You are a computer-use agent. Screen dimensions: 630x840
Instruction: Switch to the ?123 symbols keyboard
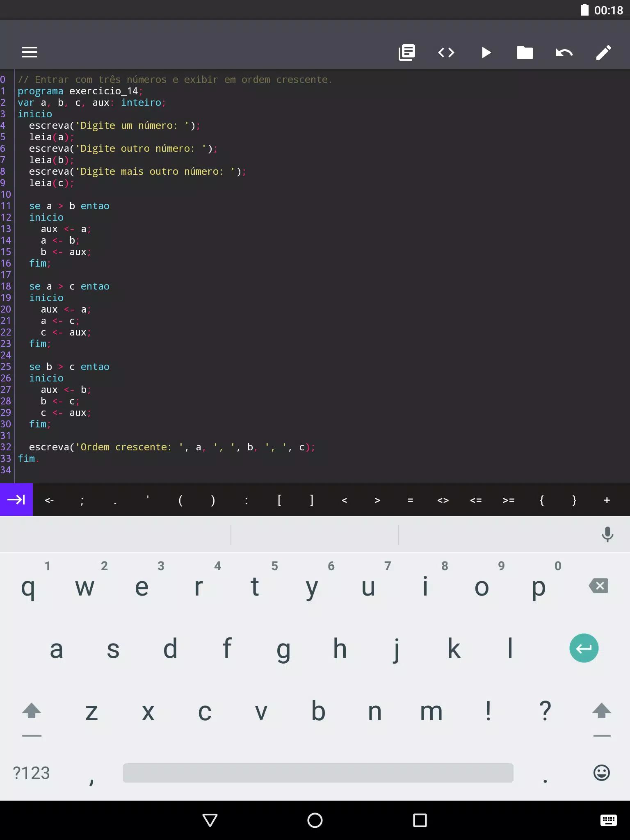coord(31,773)
